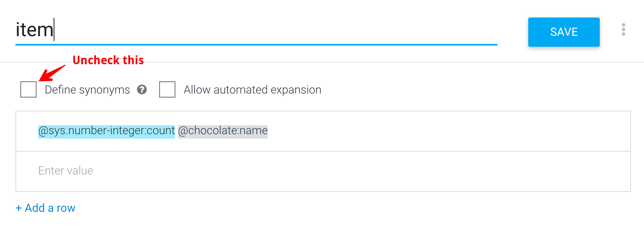Enable the Allow automated expansion checkbox
This screenshot has width=644, height=248.
167,89
